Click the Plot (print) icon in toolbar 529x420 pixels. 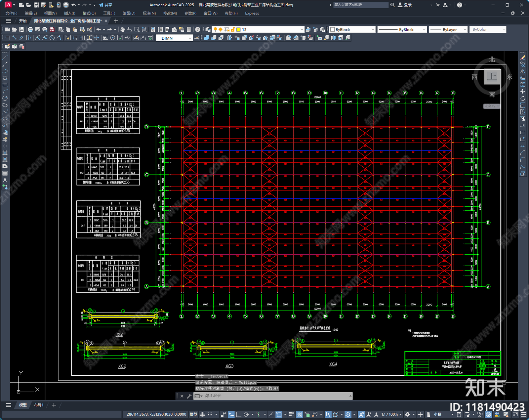(31, 29)
